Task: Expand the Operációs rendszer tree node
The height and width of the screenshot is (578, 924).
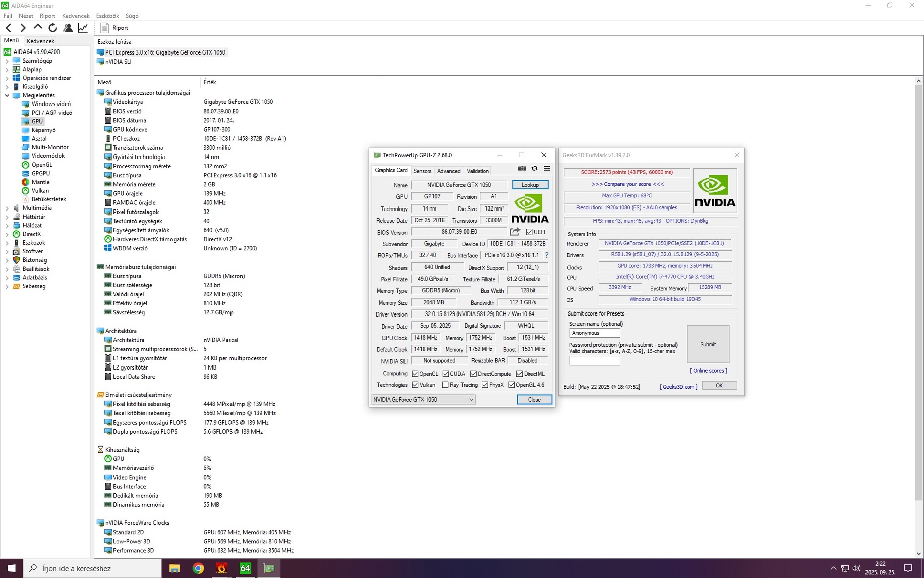Action: click(x=7, y=78)
